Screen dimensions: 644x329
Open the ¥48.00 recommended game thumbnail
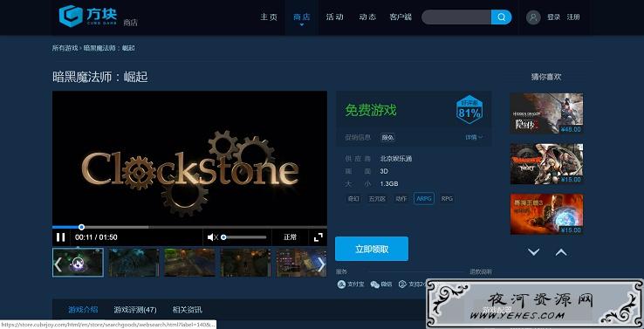tap(546, 113)
